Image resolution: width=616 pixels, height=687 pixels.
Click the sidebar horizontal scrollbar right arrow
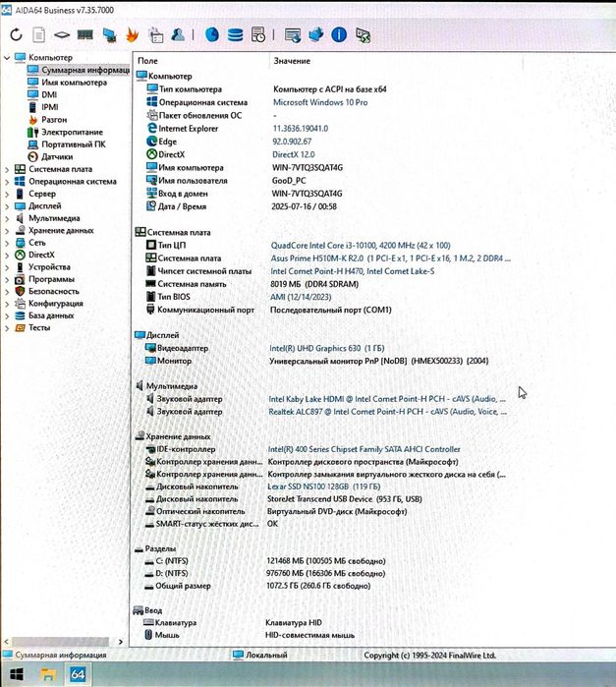[x=121, y=642]
